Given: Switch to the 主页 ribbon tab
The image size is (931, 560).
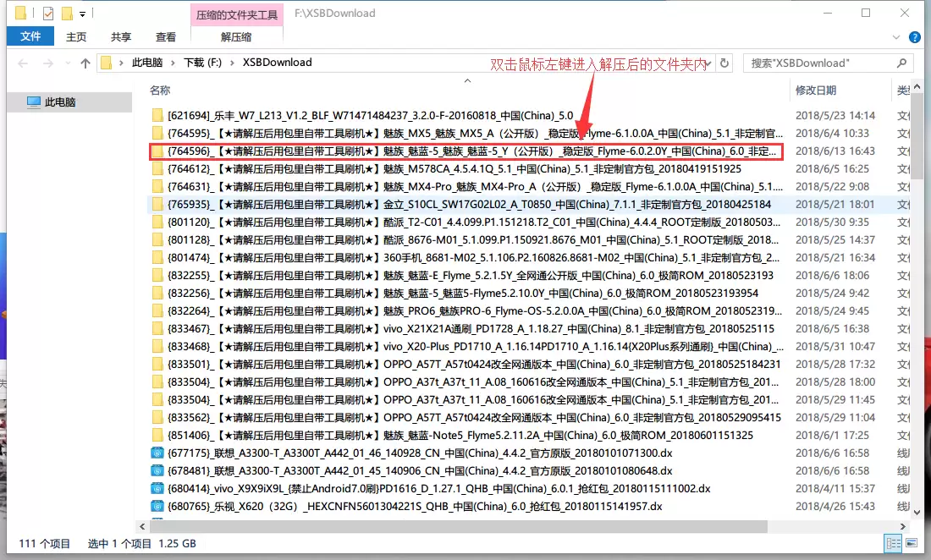Looking at the screenshot, I should click(x=76, y=36).
